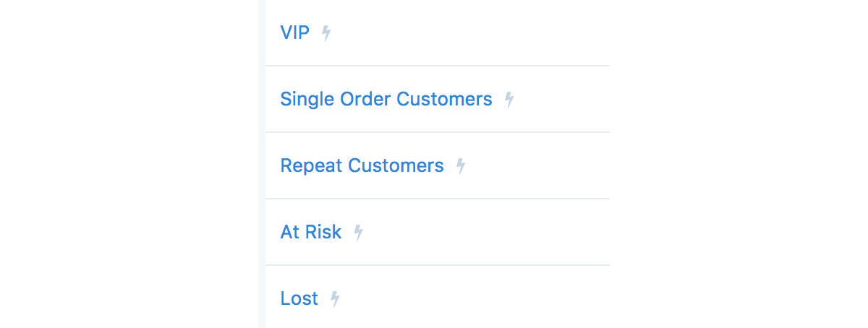Click blank space in Repeat Customers row
The height and width of the screenshot is (328, 868).
click(x=542, y=165)
